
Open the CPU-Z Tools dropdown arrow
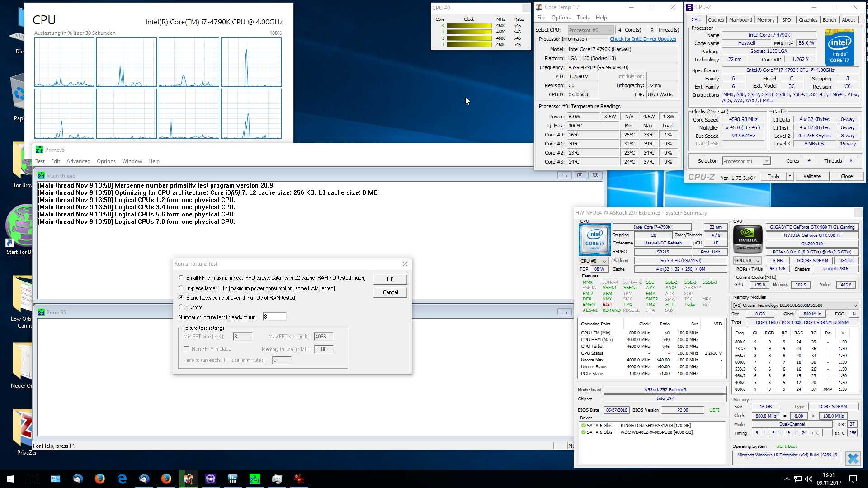(790, 176)
